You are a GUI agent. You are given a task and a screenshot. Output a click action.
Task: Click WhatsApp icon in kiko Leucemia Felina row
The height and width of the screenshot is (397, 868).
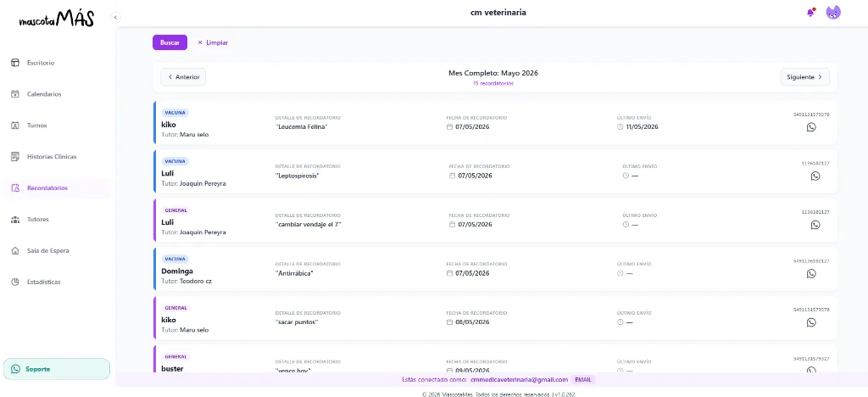point(811,127)
